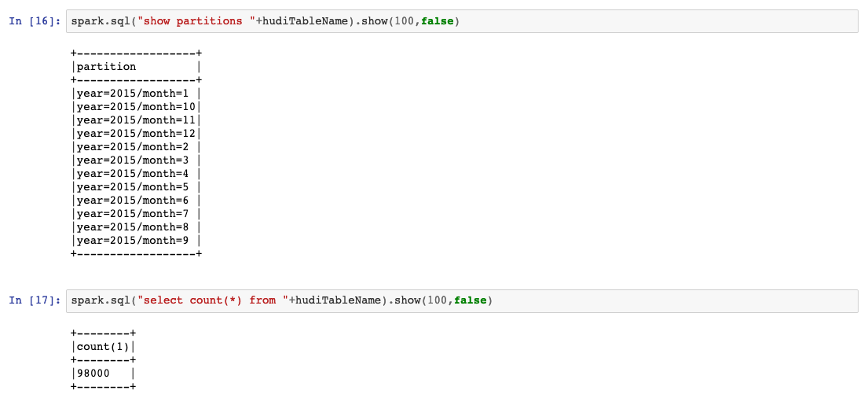Screen dimensions: 868x405
Task: Click the 98000 count result value
Action: pos(93,373)
